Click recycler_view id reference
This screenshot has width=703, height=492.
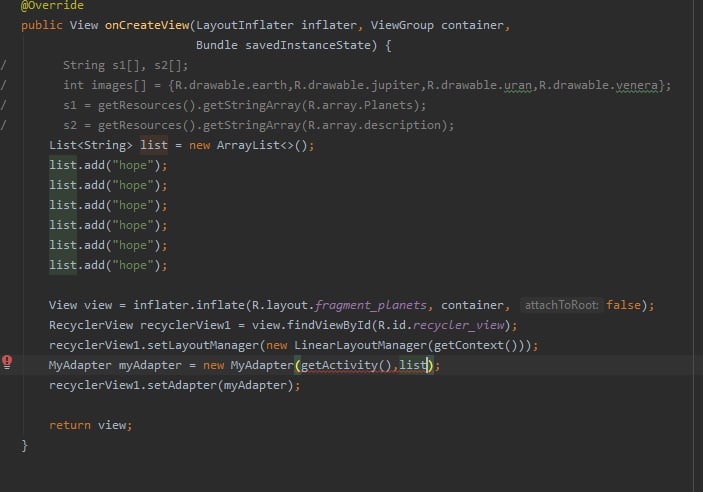click(458, 325)
